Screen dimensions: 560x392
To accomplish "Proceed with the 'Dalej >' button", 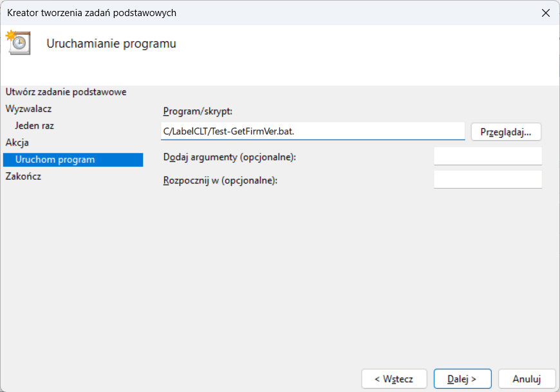I will tap(462, 378).
